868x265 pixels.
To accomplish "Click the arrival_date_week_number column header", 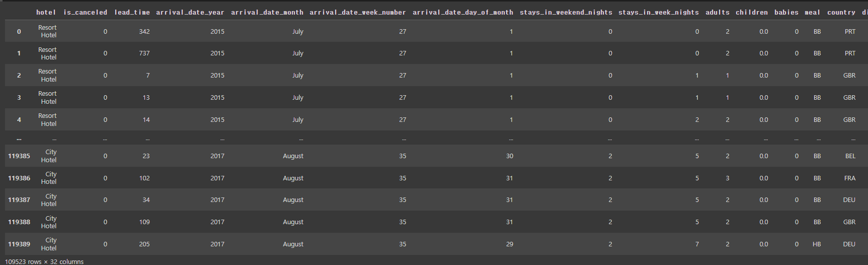I will (x=358, y=12).
